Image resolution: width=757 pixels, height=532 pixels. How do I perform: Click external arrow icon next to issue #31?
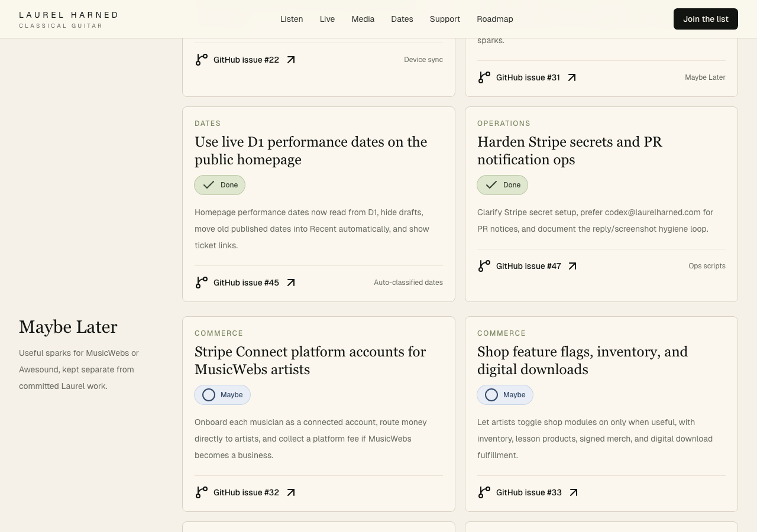[x=572, y=77]
